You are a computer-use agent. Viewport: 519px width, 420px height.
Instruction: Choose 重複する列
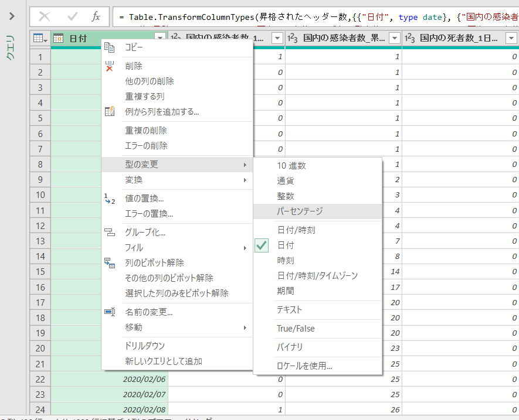click(x=145, y=96)
